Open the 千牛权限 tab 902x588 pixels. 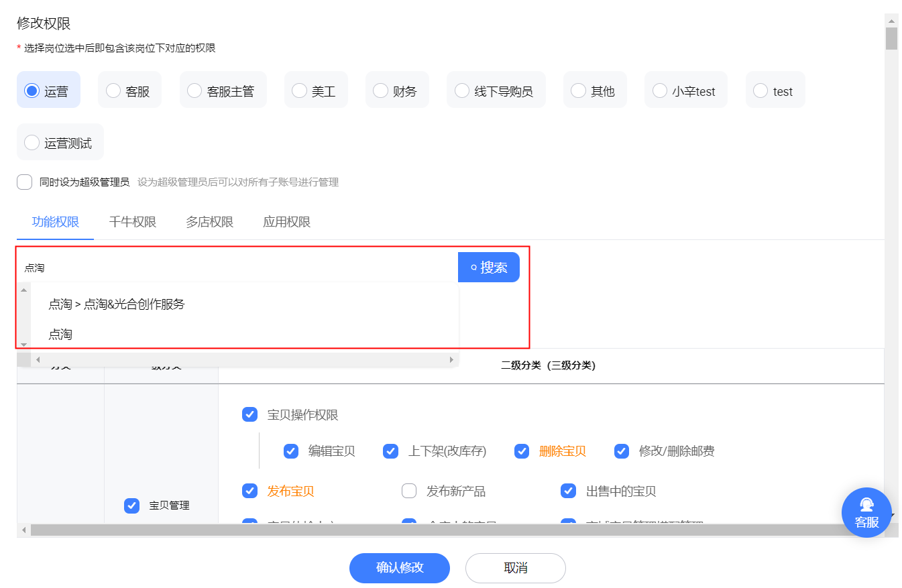pos(133,222)
